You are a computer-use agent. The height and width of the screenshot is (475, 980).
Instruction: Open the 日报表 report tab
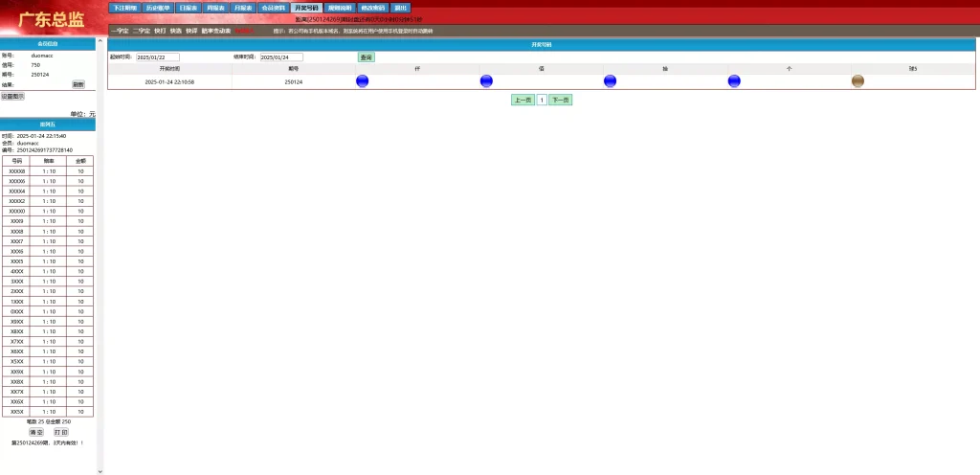point(189,8)
